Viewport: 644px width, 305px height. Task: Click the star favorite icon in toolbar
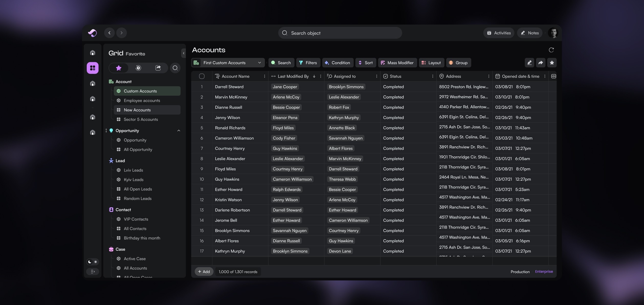(x=552, y=63)
